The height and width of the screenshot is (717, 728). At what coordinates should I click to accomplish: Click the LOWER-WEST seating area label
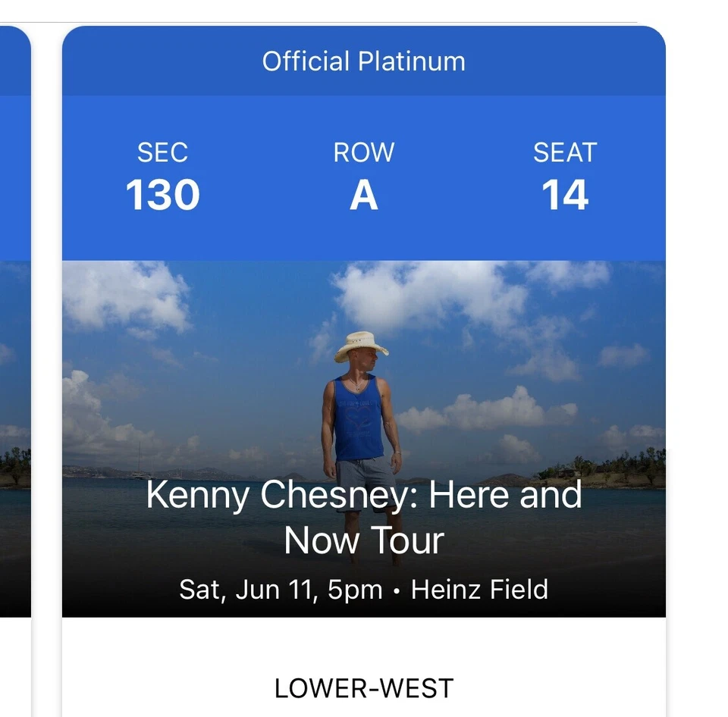[x=363, y=688]
